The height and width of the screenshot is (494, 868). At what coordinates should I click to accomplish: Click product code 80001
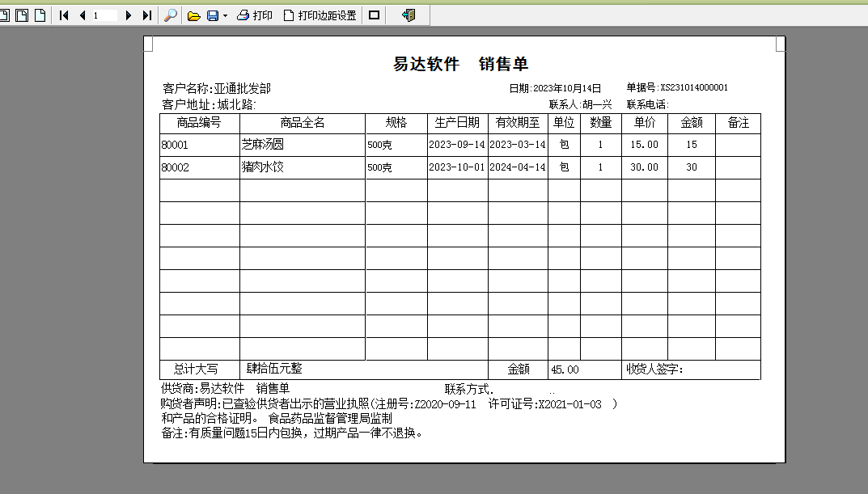click(x=175, y=145)
